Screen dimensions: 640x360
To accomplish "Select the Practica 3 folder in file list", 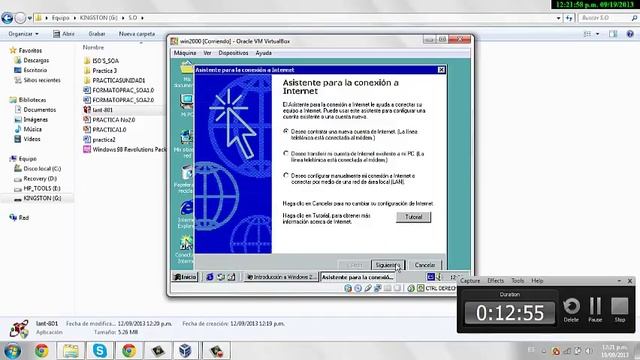I will coord(104,71).
